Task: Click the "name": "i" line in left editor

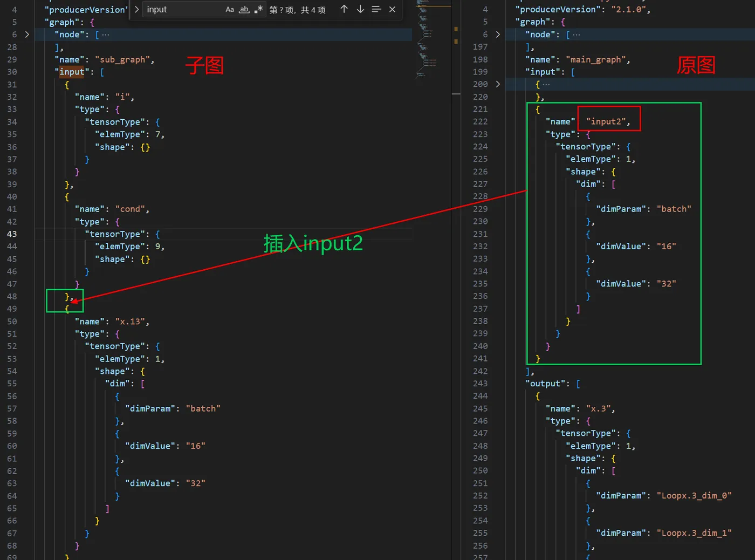Action: 105,97
